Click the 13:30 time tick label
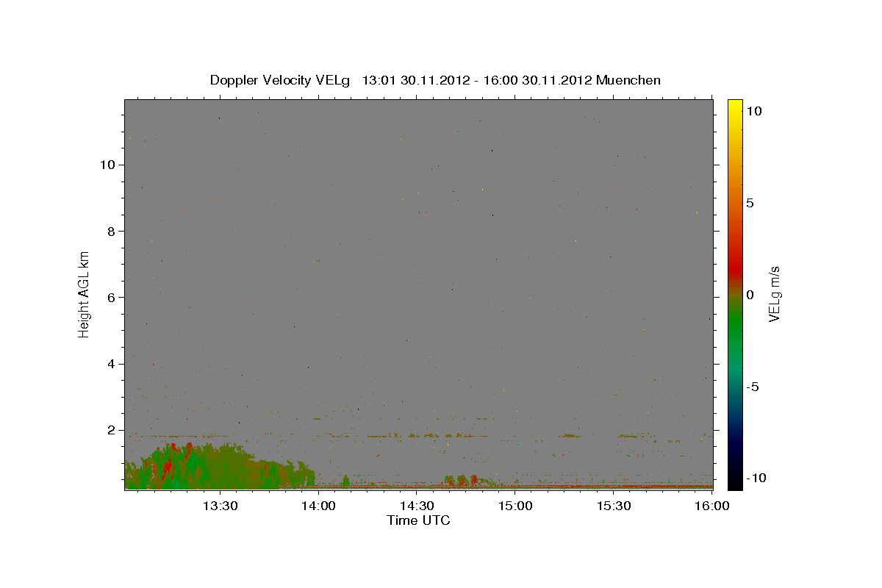Image resolution: width=882 pixels, height=588 pixels. (x=220, y=506)
